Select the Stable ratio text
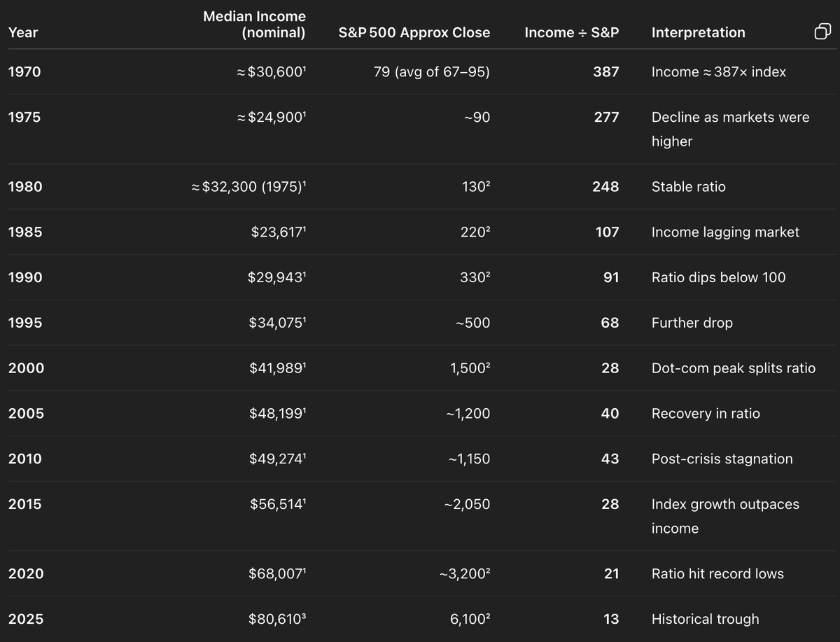This screenshot has width=840, height=642. [689, 186]
